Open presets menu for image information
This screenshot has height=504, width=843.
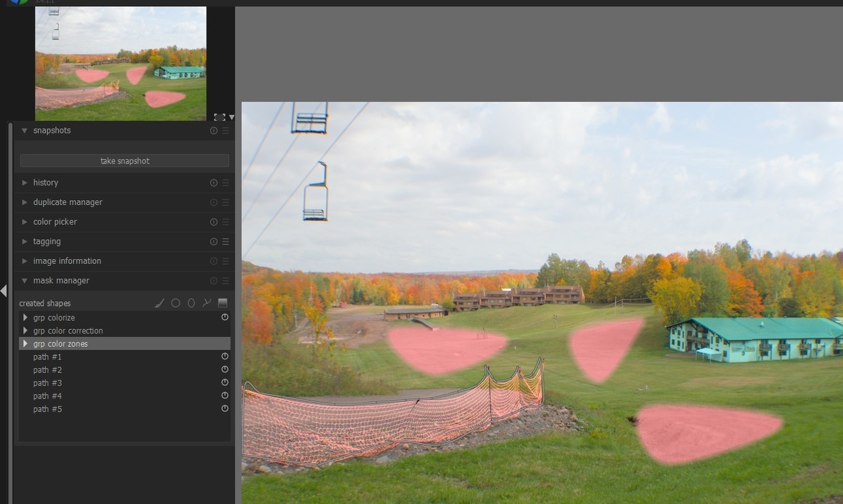(x=226, y=261)
